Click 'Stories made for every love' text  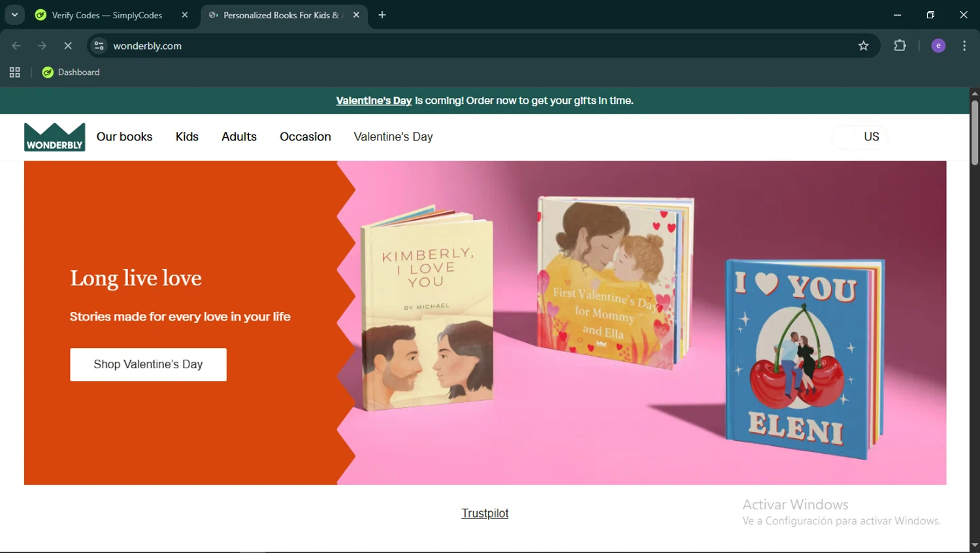(180, 317)
